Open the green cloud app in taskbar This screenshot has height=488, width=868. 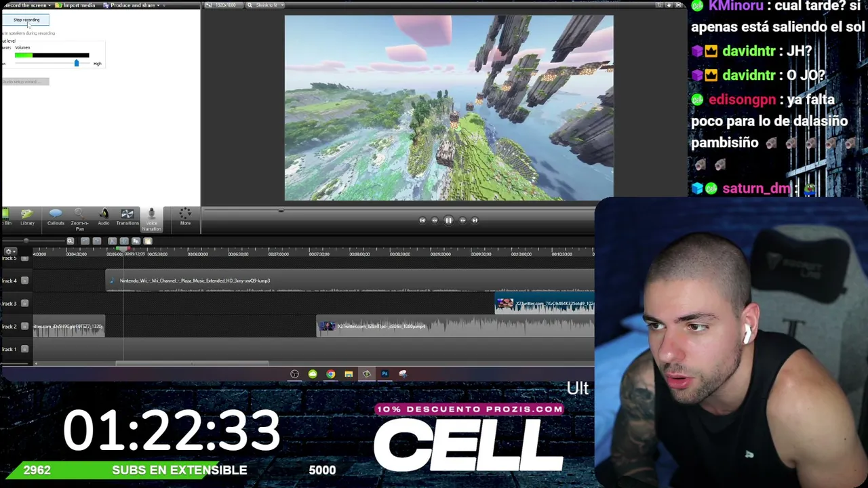[x=313, y=374]
